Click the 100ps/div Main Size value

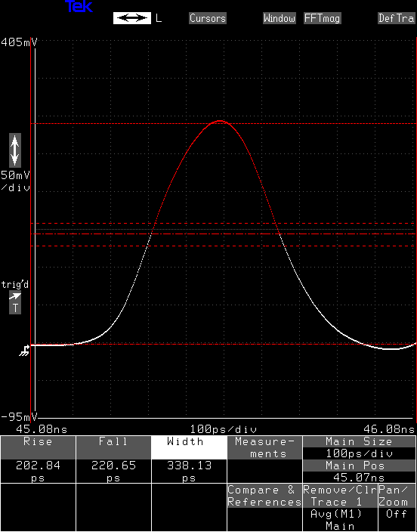[360, 453]
